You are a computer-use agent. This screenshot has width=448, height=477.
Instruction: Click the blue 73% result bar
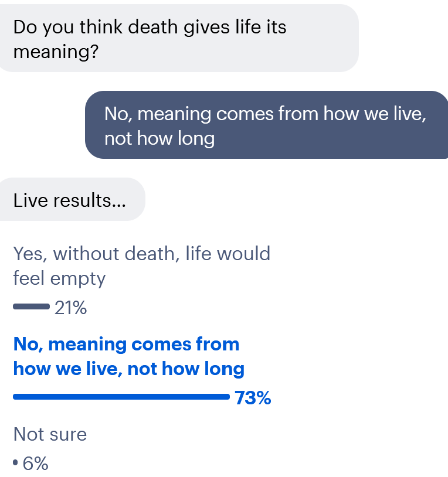coord(121,397)
